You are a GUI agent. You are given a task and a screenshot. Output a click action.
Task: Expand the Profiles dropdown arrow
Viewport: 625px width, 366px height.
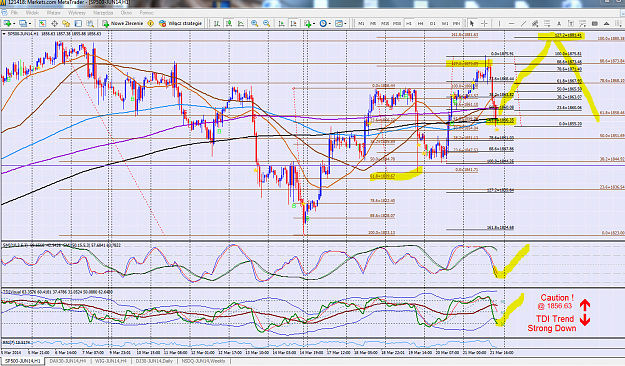[30, 24]
